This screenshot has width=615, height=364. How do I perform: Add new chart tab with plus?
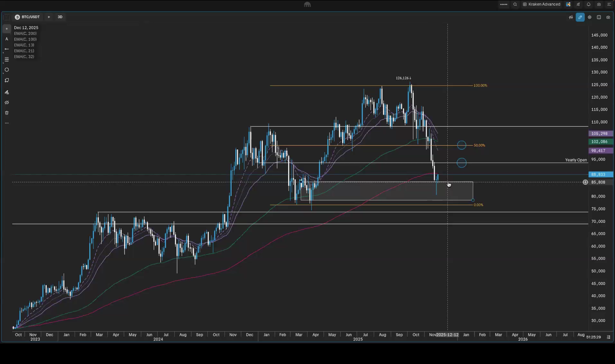49,17
